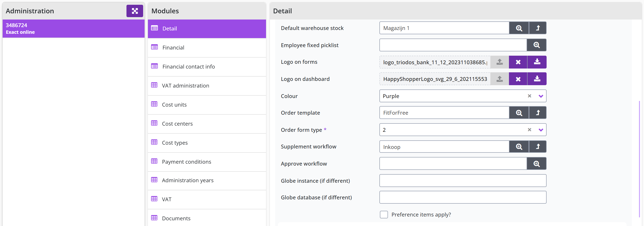This screenshot has width=644, height=226.
Task: Click the Globe instance (if different) field
Action: (x=463, y=181)
